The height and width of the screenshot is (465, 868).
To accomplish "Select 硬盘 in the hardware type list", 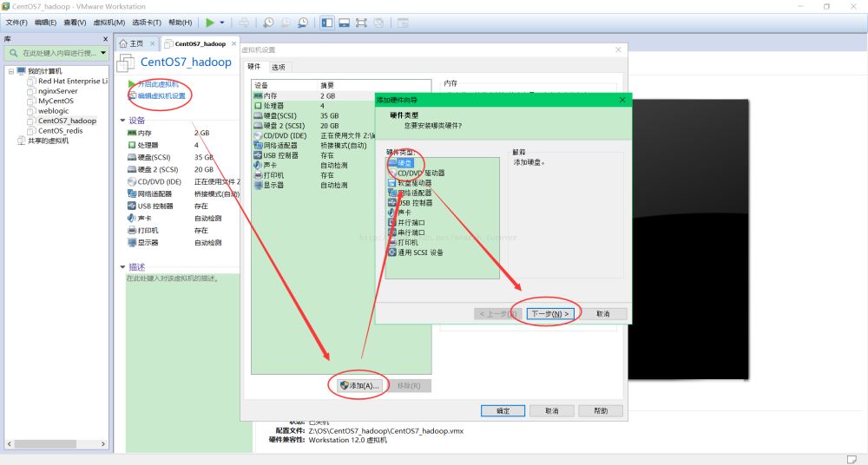I will [x=405, y=162].
